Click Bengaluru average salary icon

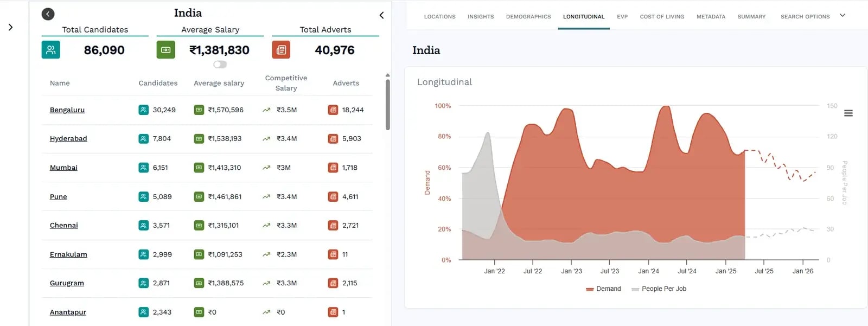(x=199, y=110)
